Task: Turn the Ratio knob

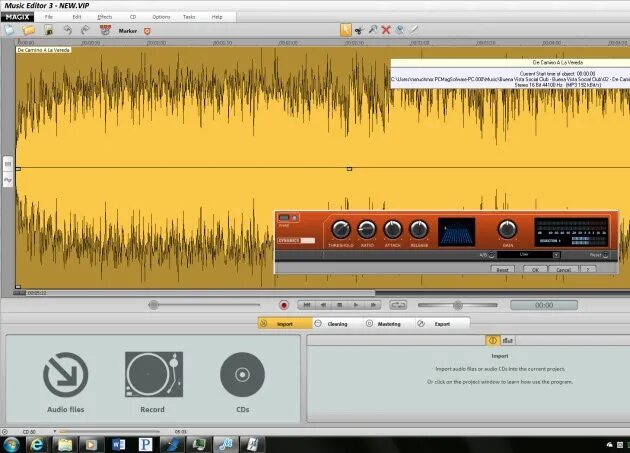Action: pos(367,230)
